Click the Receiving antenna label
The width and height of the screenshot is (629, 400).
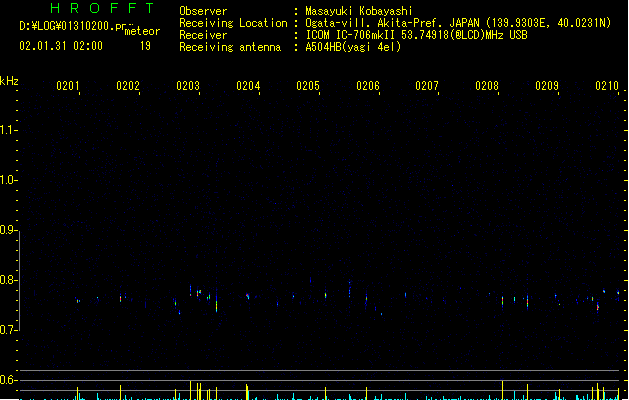point(230,47)
